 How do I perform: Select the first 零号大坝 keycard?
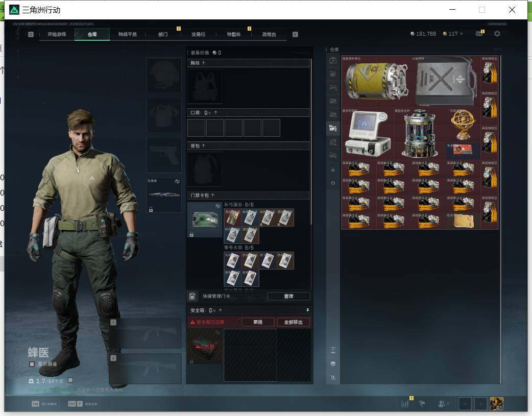[x=233, y=261]
